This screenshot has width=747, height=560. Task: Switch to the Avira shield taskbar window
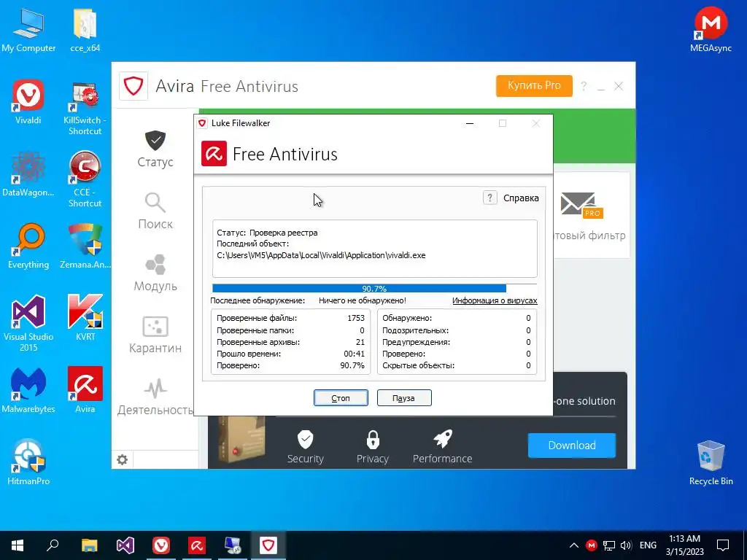point(268,545)
